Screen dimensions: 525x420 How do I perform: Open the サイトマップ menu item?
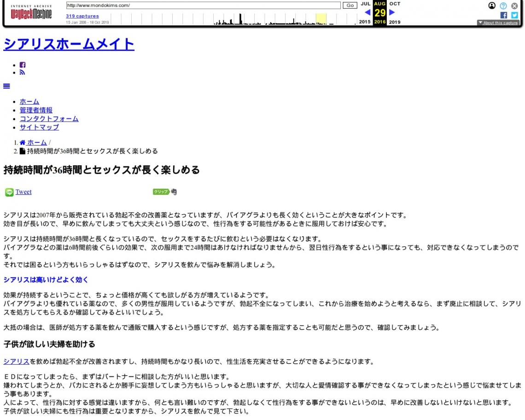[x=39, y=128]
